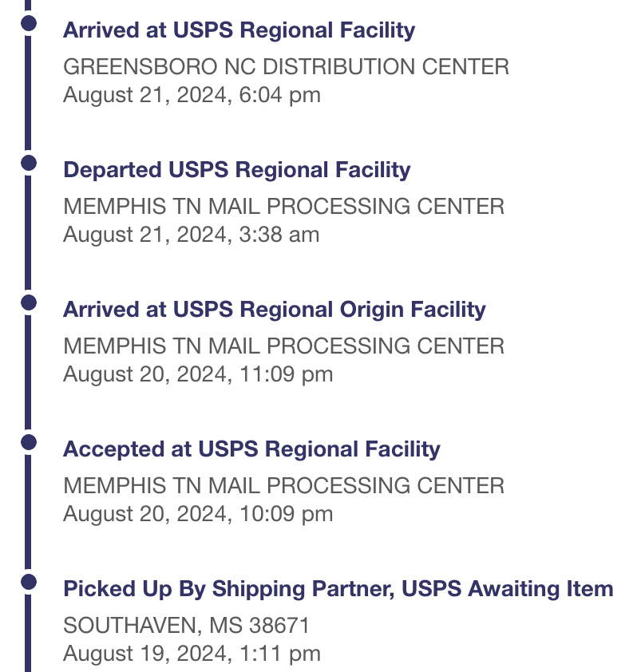Select Memphis location under Arrived at Origin Facility

(x=283, y=346)
